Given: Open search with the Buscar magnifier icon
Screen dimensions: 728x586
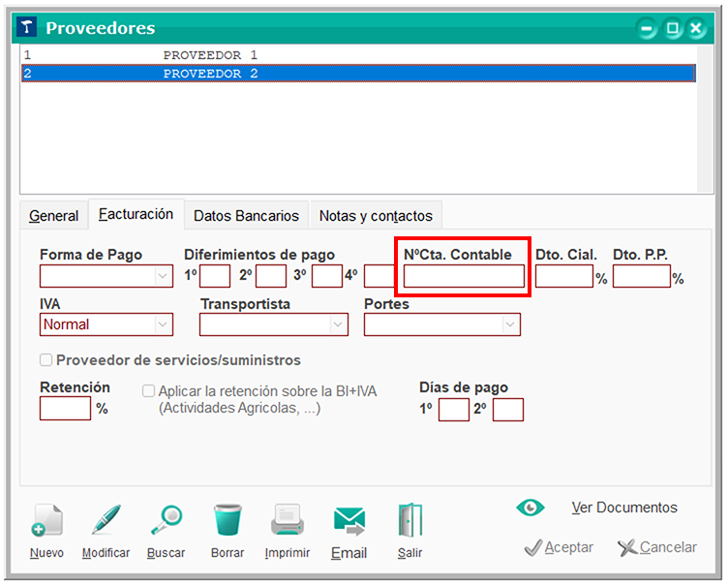Looking at the screenshot, I should click(167, 520).
